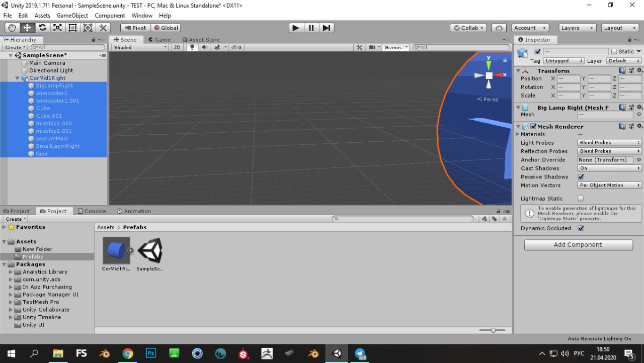Screen dimensions: 644x363
Task: Open the Project panel Create button
Action: click(15, 219)
